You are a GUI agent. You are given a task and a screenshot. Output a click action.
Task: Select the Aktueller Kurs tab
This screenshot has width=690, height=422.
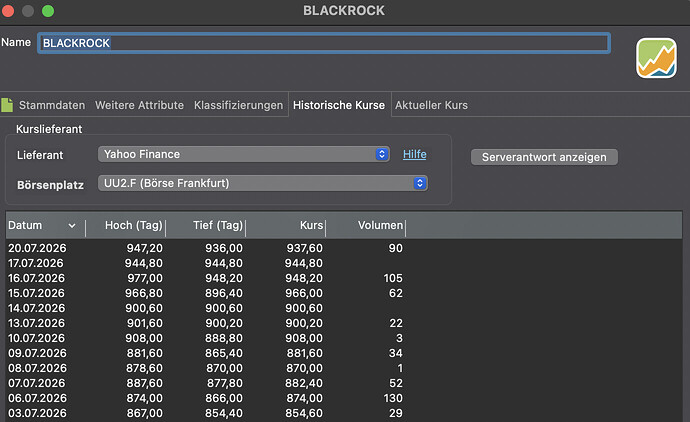[431, 105]
